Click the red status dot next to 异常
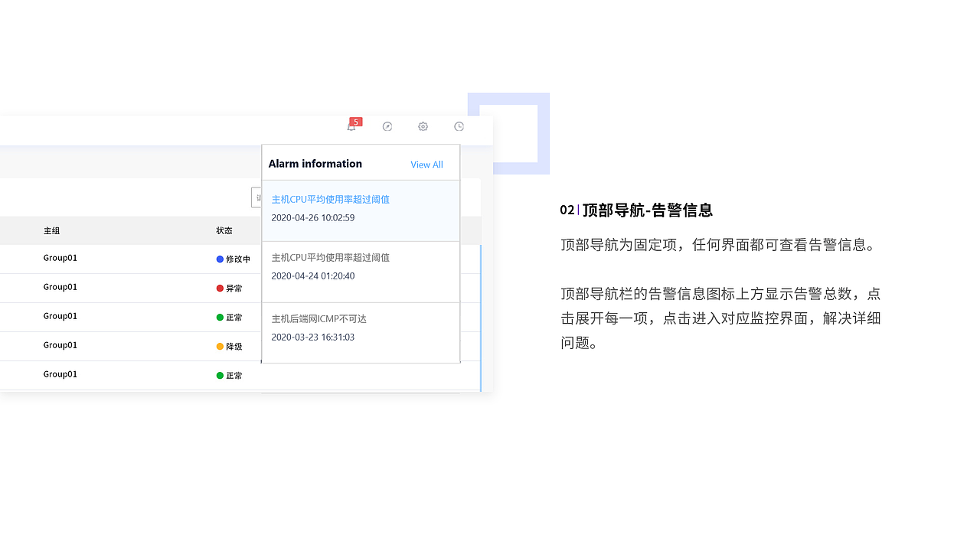Viewport: 980px width, 551px height. [x=219, y=288]
